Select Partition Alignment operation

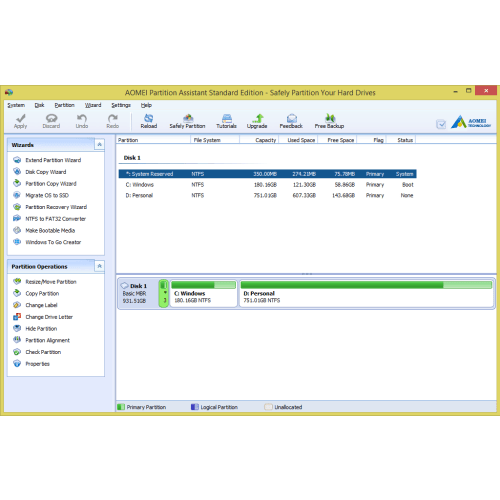point(48,340)
